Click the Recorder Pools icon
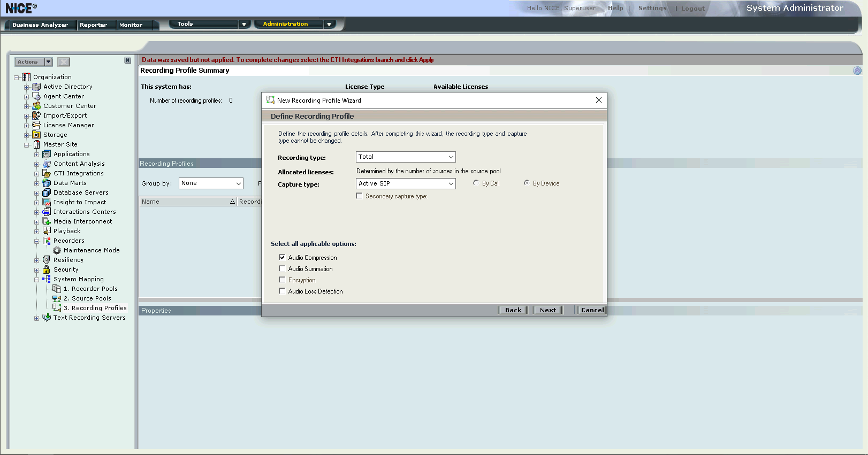This screenshot has width=868, height=455. [57, 289]
